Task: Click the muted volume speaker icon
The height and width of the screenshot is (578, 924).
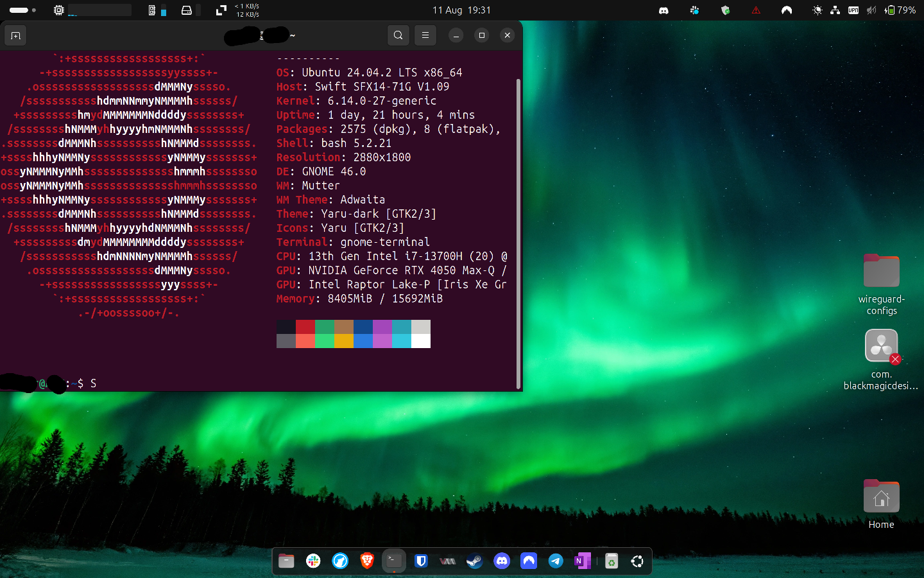Action: (871, 10)
